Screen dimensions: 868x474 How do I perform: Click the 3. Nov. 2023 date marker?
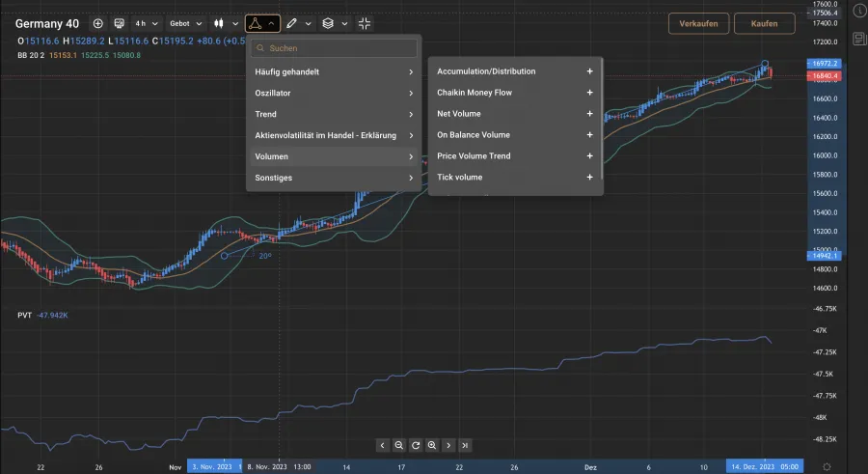(x=212, y=467)
